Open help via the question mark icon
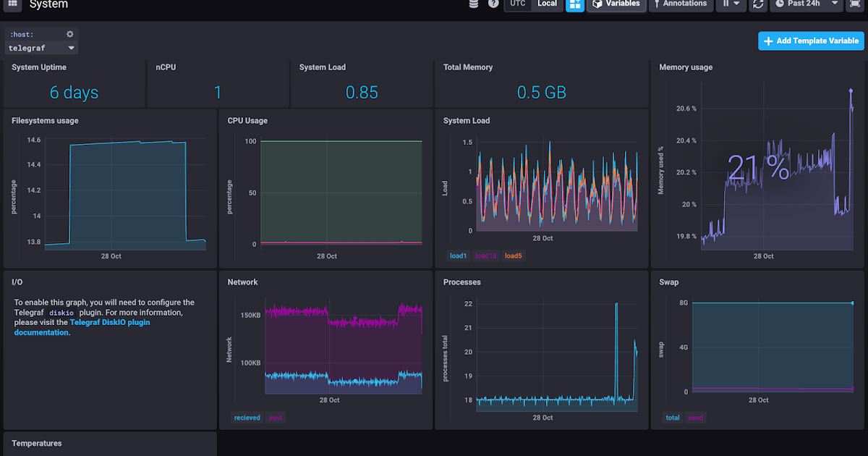The image size is (868, 456). click(493, 4)
